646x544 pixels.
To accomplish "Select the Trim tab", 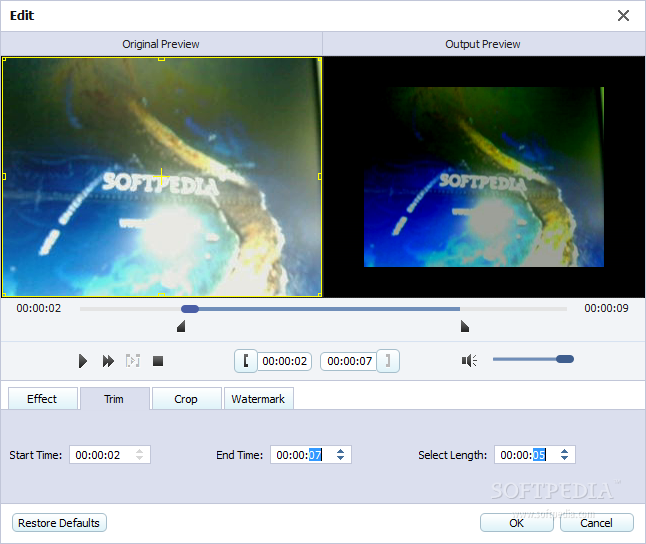I will tap(114, 399).
